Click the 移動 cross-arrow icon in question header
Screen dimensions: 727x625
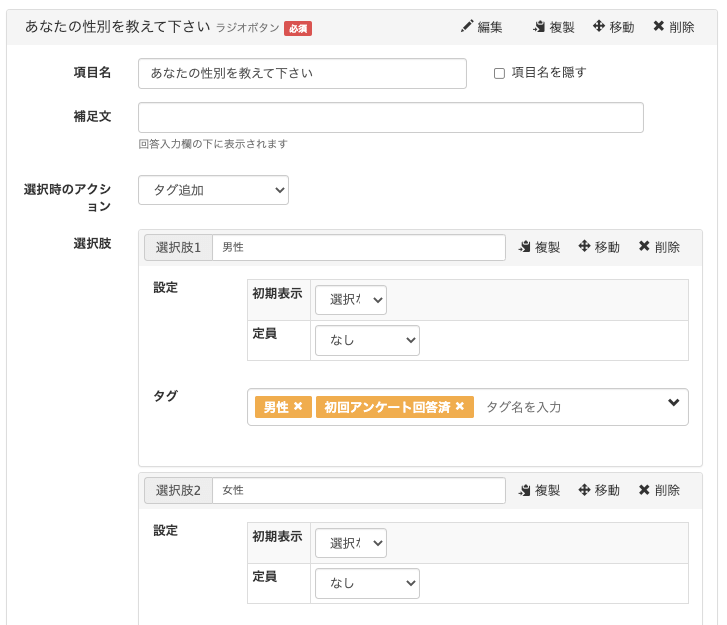(x=599, y=26)
